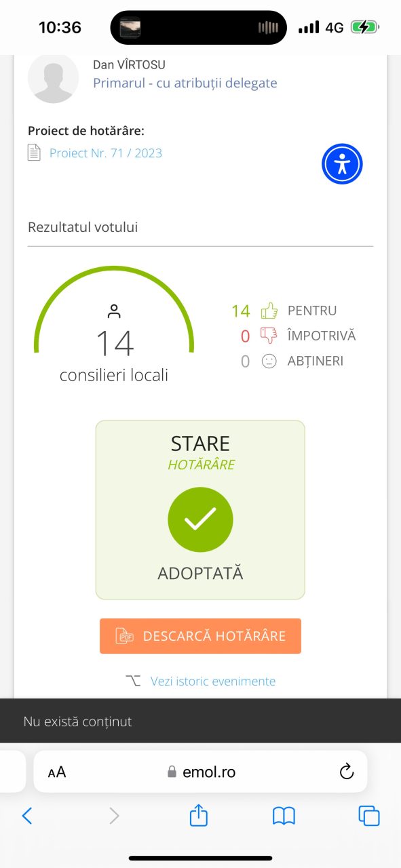Click the document icon beside Proiect Nr. 71
Image resolution: width=401 pixels, height=868 pixels.
coord(35,153)
